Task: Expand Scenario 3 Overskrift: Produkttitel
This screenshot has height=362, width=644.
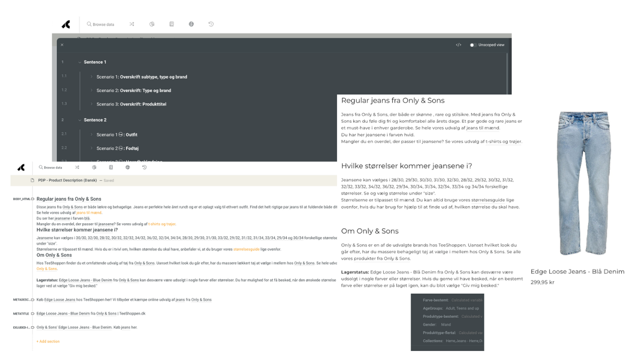Action: tap(92, 104)
